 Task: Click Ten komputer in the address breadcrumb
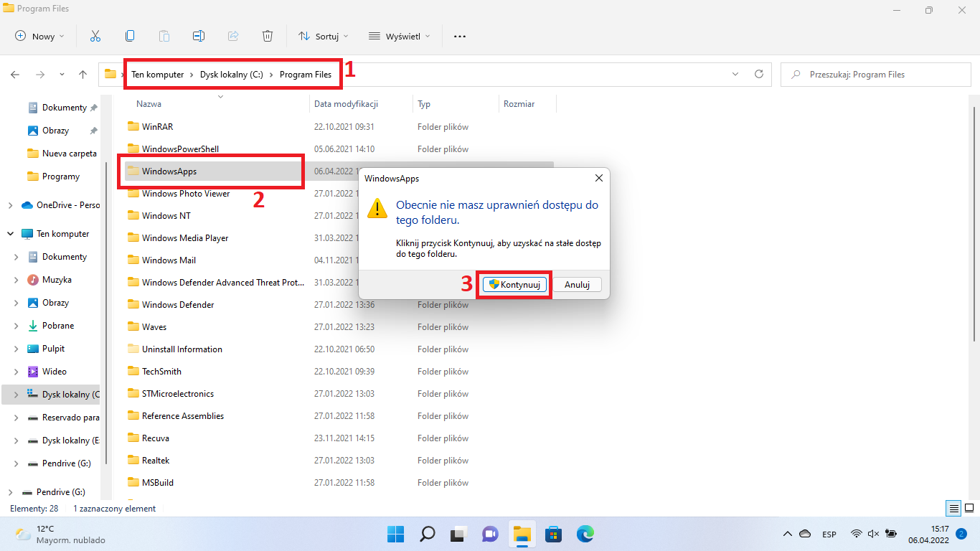[x=158, y=75]
